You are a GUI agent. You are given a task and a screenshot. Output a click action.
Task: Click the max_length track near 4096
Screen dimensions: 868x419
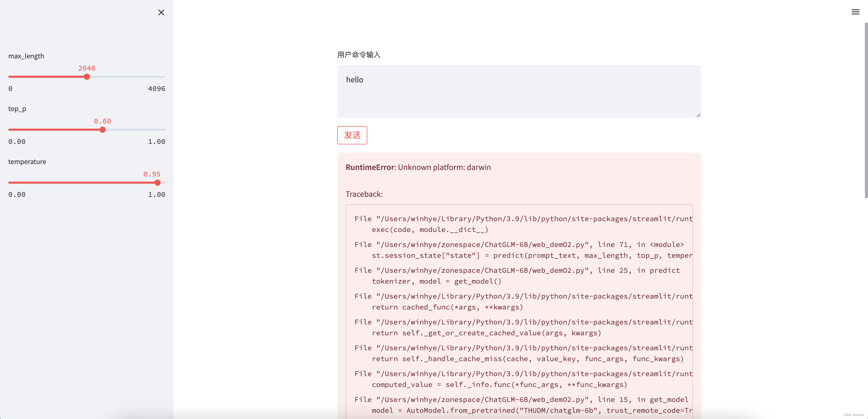(x=158, y=77)
